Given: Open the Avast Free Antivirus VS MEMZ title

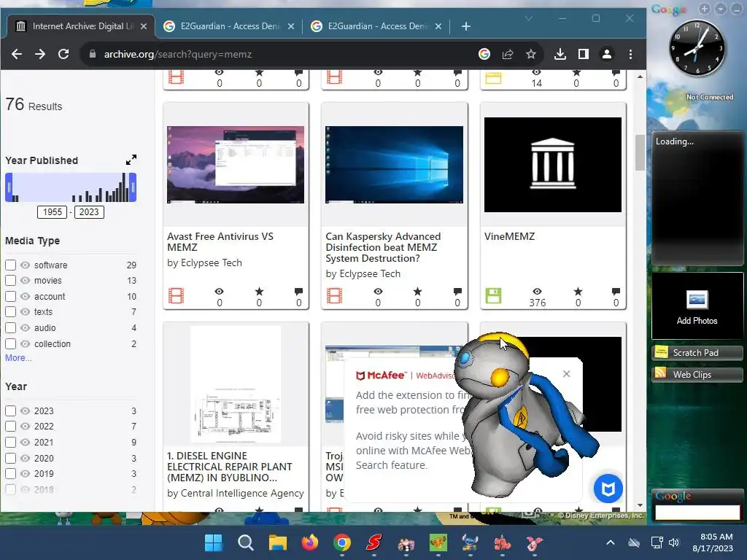Looking at the screenshot, I should (x=220, y=242).
